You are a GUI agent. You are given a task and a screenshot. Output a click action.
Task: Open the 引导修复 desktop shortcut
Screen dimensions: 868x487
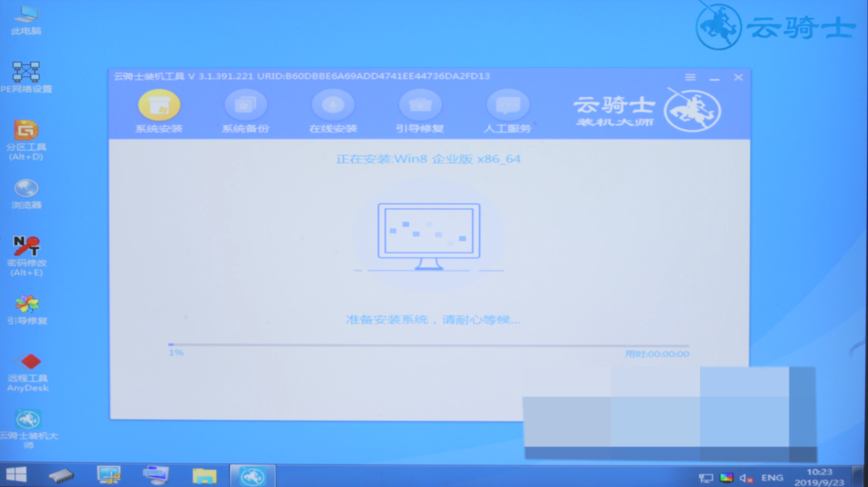pos(27,310)
